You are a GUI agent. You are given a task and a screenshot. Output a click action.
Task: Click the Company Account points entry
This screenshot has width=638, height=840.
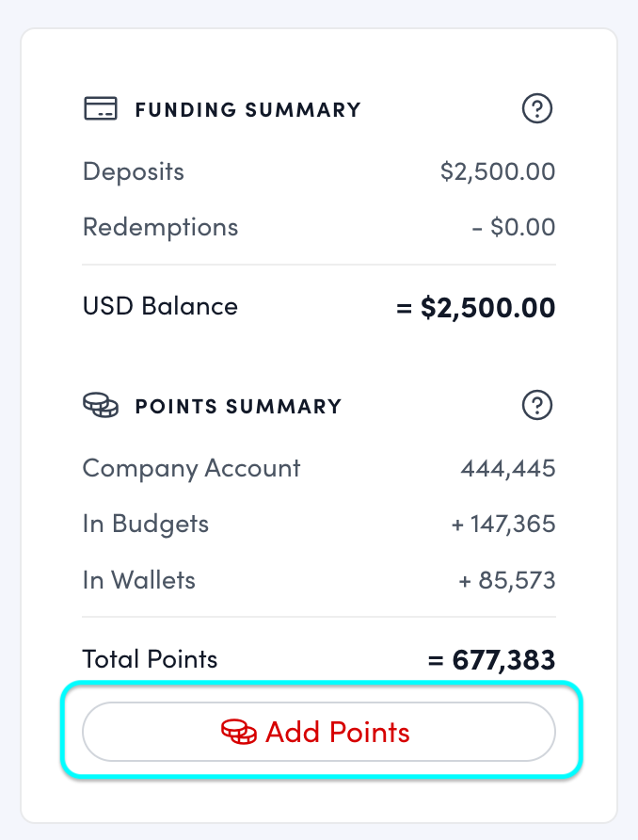(191, 468)
